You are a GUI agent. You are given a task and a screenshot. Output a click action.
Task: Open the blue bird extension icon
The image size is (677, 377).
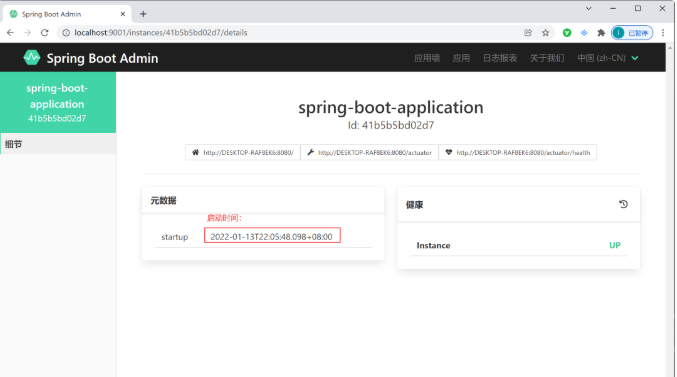coord(584,33)
